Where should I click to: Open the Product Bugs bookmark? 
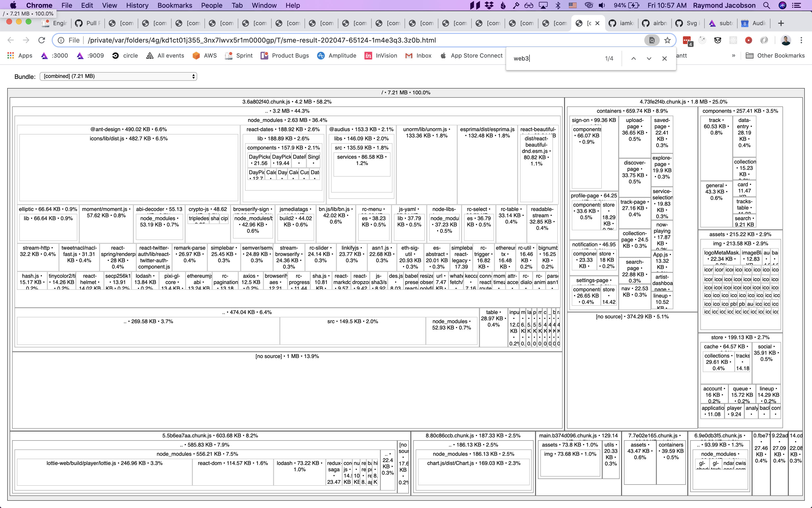pos(284,55)
